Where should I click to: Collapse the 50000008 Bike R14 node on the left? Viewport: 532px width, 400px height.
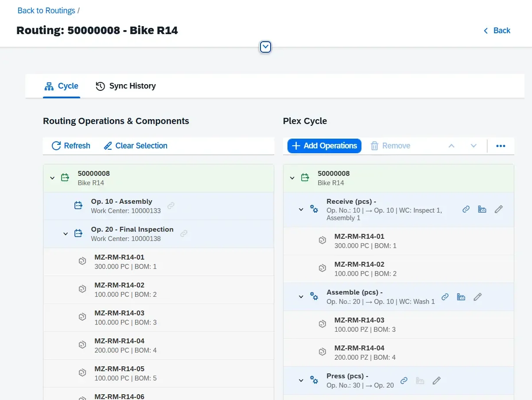[x=52, y=178]
